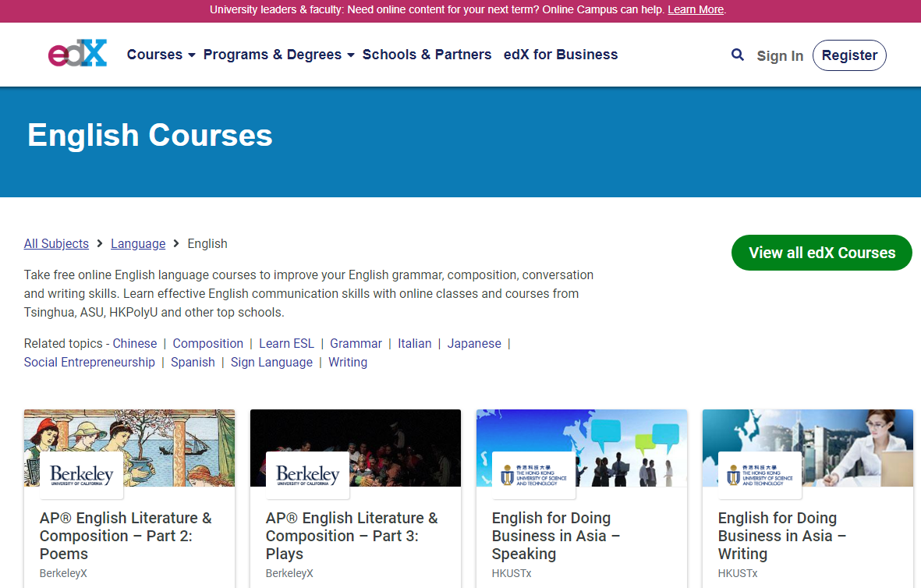Go to Language breadcrumb link
The height and width of the screenshot is (588, 921).
[138, 244]
